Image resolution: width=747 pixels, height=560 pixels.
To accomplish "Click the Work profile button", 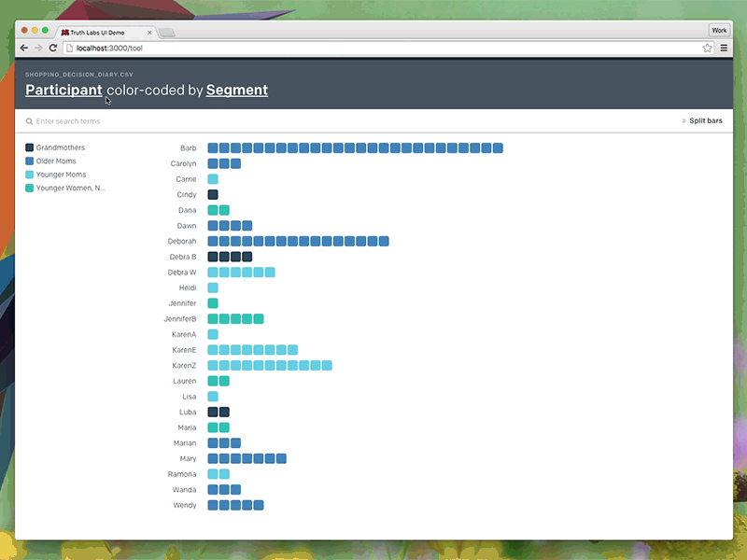I will pyautogui.click(x=719, y=30).
